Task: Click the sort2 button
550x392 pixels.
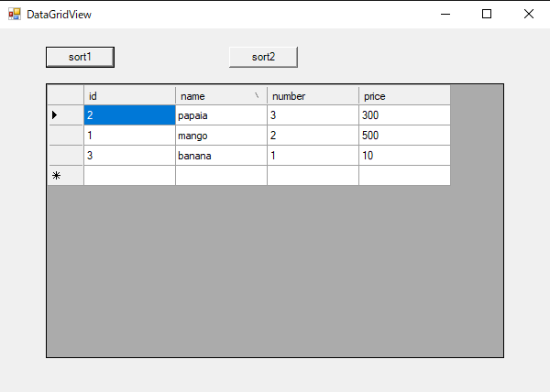Action: click(263, 57)
